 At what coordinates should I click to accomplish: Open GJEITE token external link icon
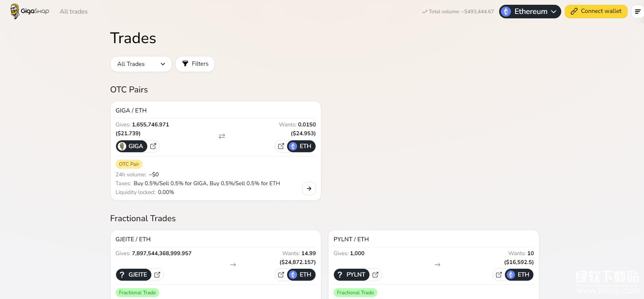(157, 275)
